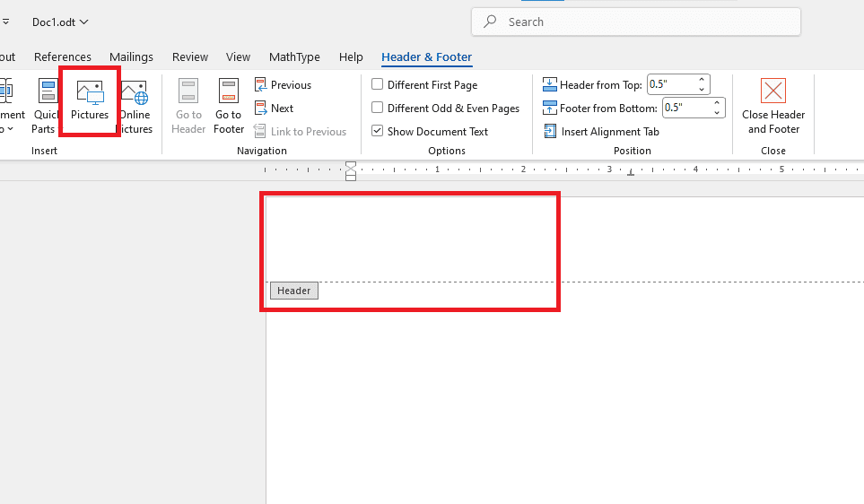Enable Different First Page option
The width and height of the screenshot is (864, 504).
click(x=378, y=84)
